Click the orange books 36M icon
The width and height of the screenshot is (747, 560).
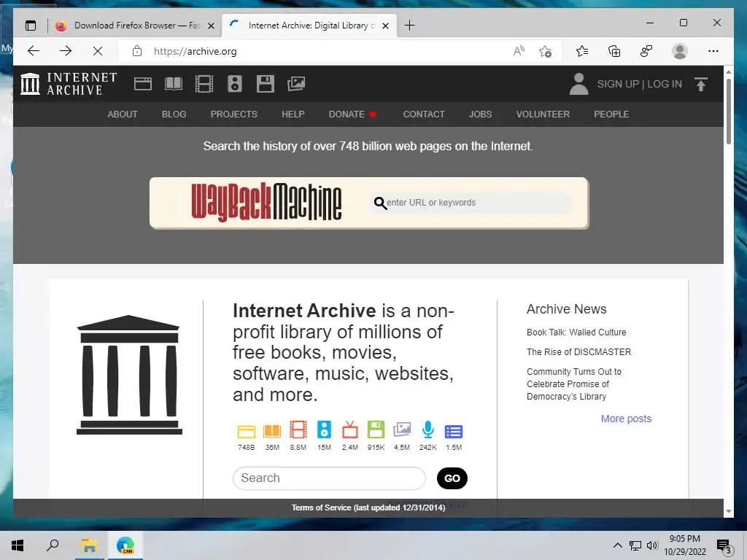coord(272,431)
